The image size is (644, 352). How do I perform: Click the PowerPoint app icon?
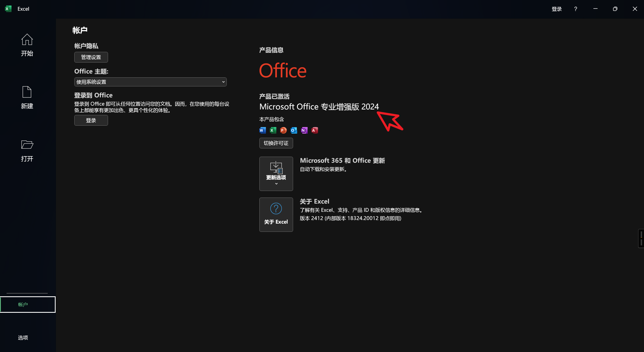tap(283, 130)
